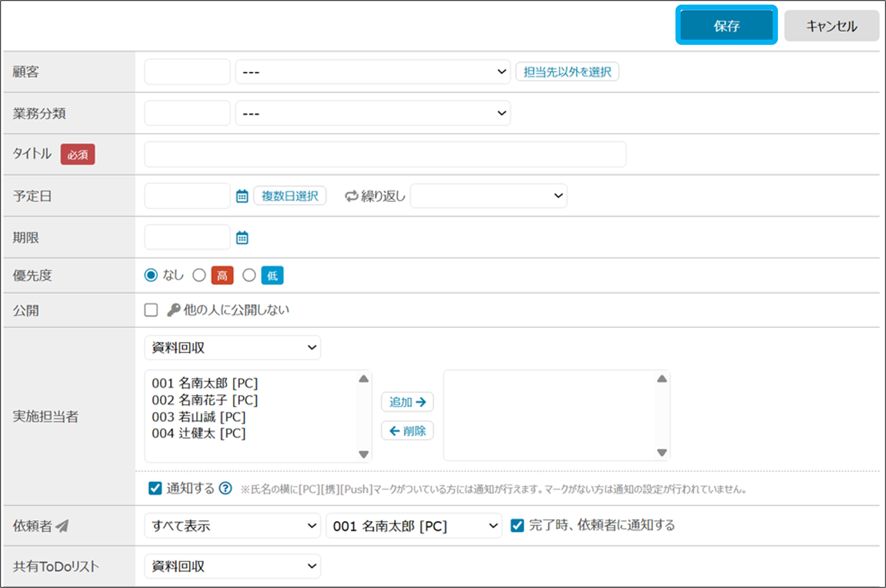Open calendar picker for 予定日
The height and width of the screenshot is (588, 886).
pyautogui.click(x=242, y=196)
